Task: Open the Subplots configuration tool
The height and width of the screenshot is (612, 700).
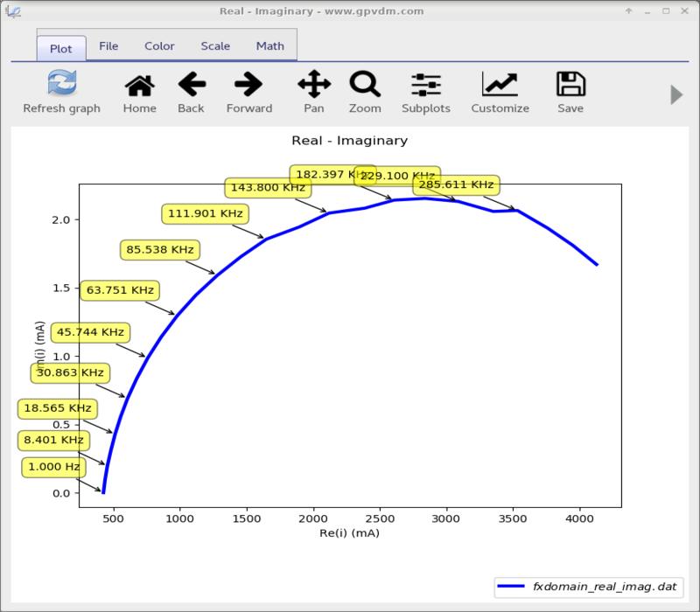Action: 425,86
